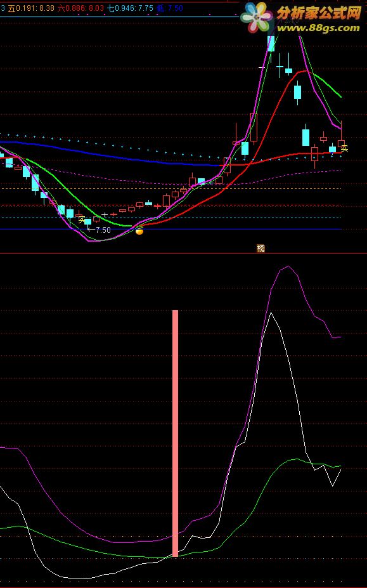Select the 七 0.946: 7.75 indicator value
367x588 pixels.
[130, 8]
